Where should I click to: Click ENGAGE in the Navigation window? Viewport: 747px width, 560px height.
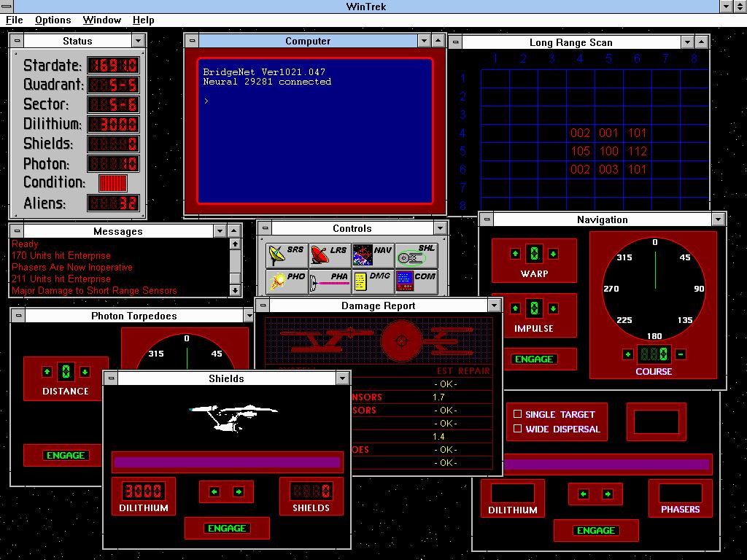pyautogui.click(x=534, y=359)
